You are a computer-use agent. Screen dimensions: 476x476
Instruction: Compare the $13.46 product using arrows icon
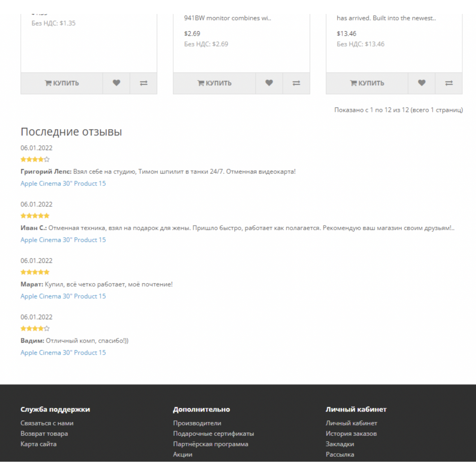pyautogui.click(x=449, y=83)
